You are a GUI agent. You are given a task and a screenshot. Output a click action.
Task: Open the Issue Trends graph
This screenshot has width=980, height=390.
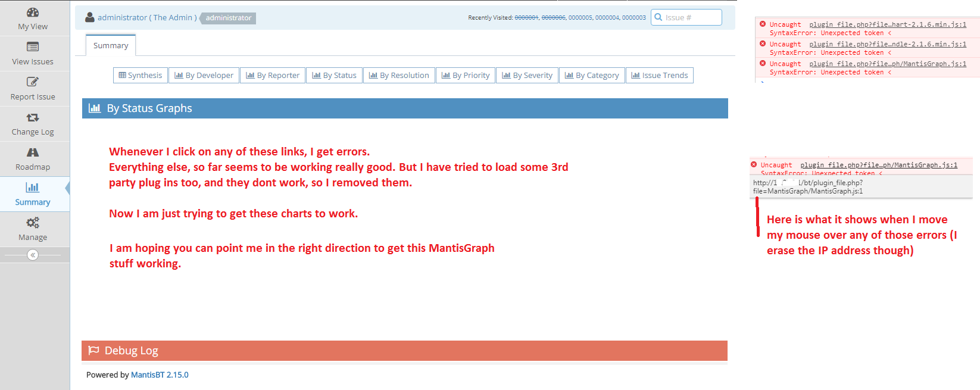coord(660,75)
